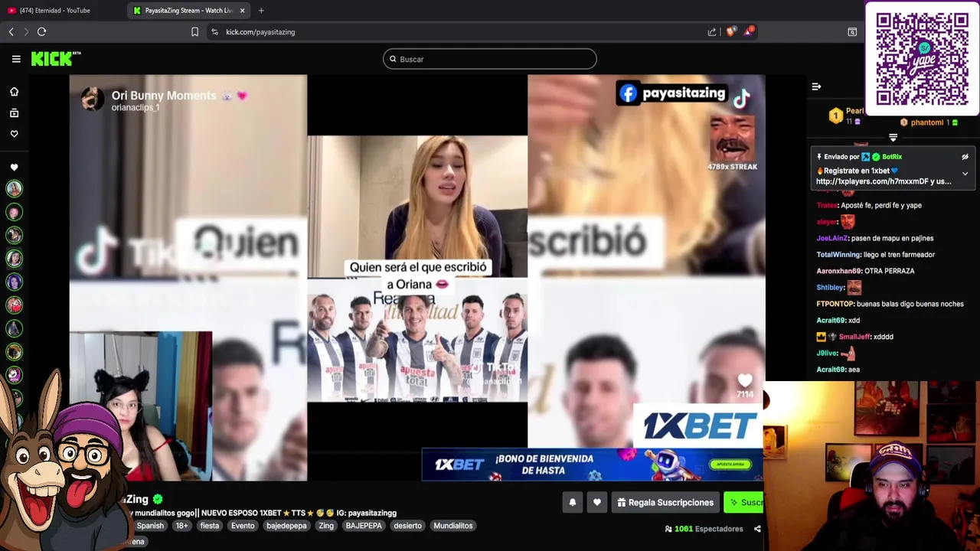The width and height of the screenshot is (980, 551).
Task: Click the first followed channel avatar in sidebar
Action: (14, 188)
